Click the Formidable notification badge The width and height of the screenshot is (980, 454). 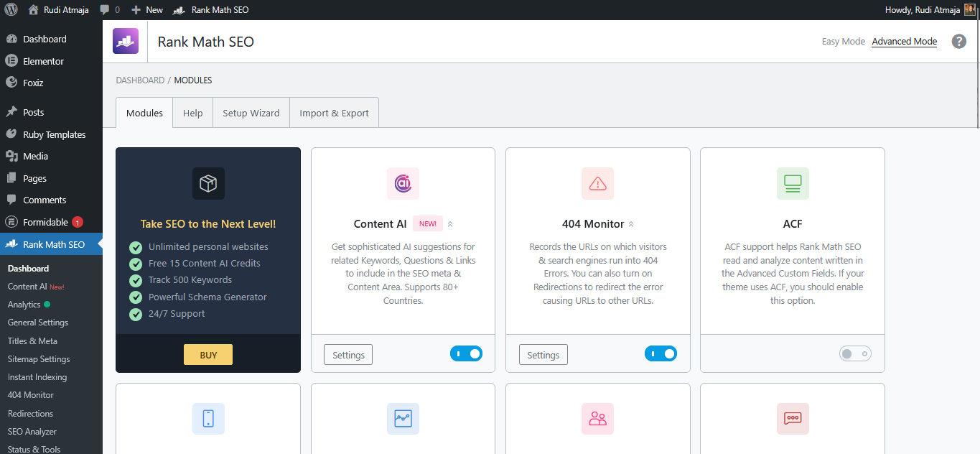click(78, 222)
